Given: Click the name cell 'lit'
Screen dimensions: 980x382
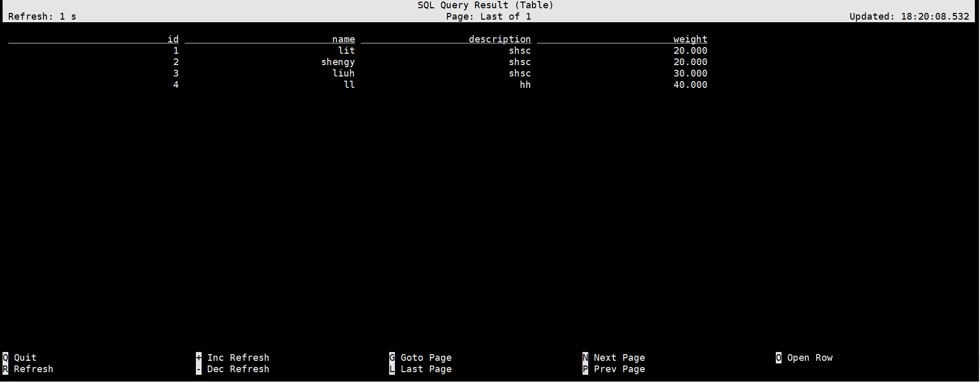Looking at the screenshot, I should point(346,51).
